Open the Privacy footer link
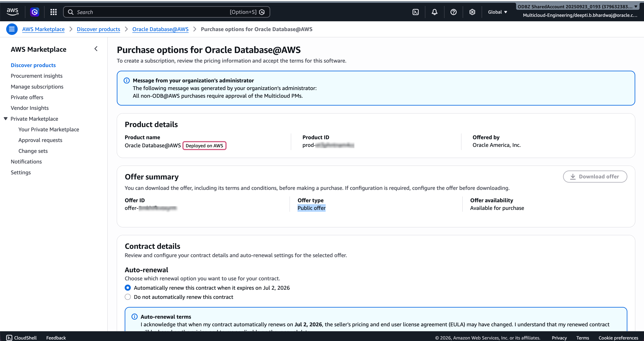 [x=559, y=338]
